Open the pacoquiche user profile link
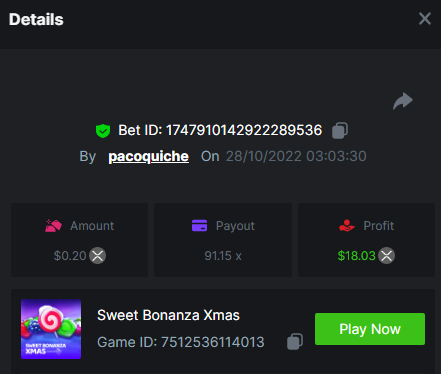Image resolution: width=441 pixels, height=374 pixels. click(148, 156)
